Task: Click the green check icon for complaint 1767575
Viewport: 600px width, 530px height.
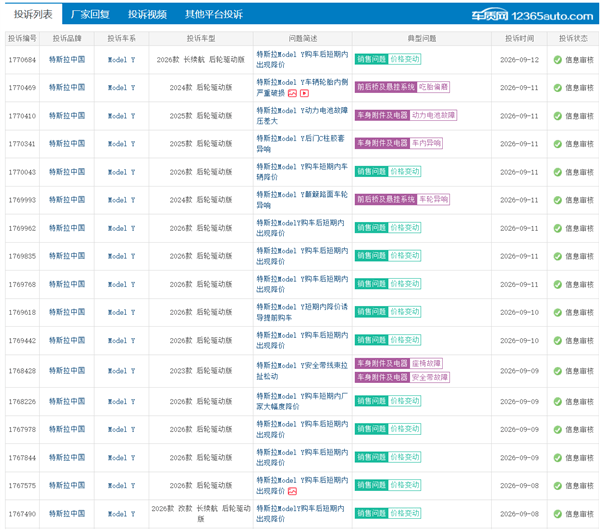Action: tap(558, 486)
